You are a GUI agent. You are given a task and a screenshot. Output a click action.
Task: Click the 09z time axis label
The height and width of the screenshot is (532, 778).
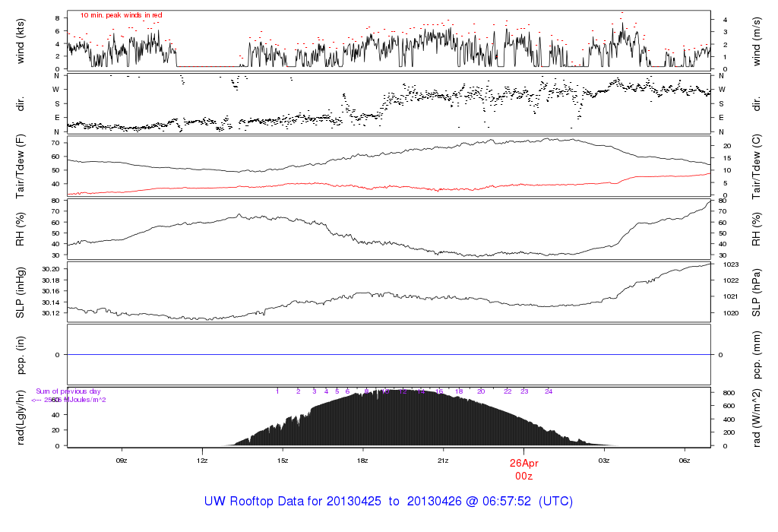coord(121,461)
